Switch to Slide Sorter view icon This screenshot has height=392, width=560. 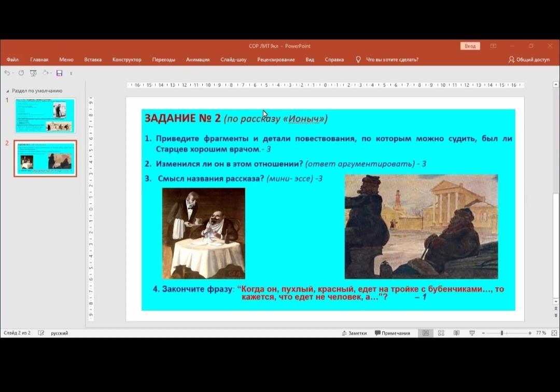441,333
